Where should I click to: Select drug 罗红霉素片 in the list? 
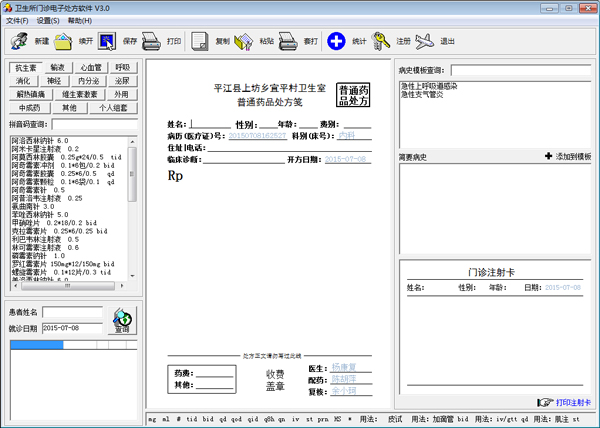[63, 264]
